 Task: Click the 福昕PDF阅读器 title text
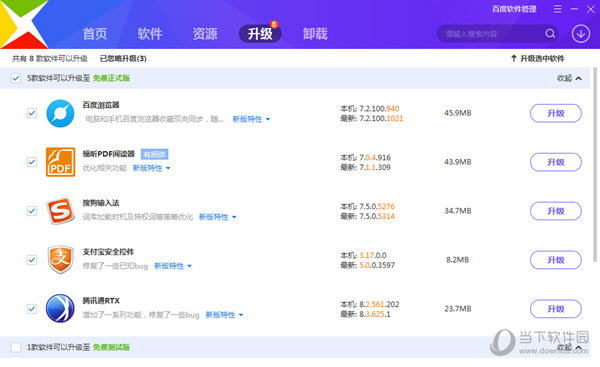(109, 154)
